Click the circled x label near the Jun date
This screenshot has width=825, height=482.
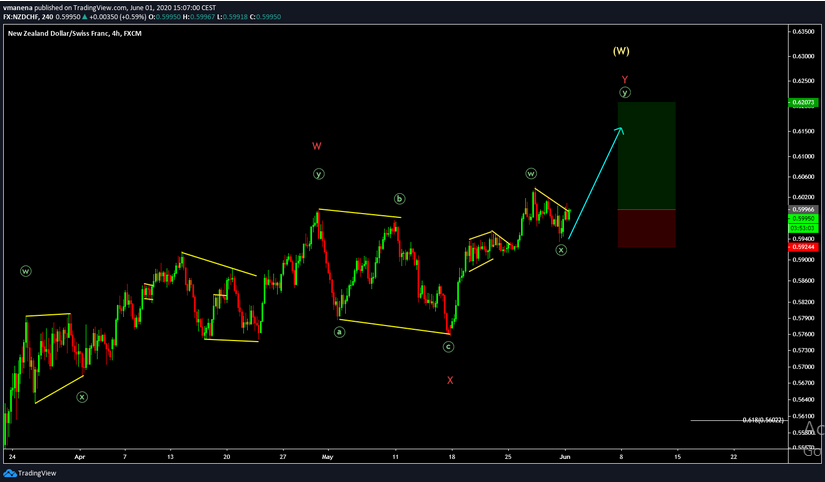click(x=561, y=250)
